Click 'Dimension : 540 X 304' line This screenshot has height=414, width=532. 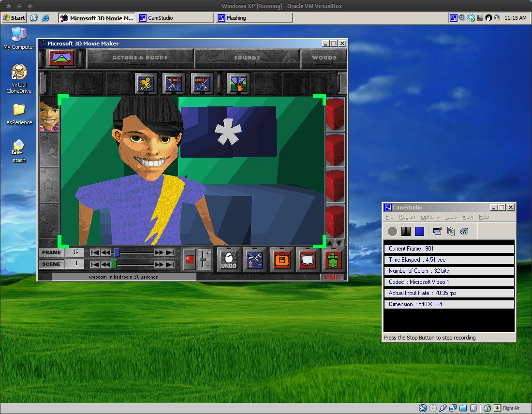click(448, 304)
